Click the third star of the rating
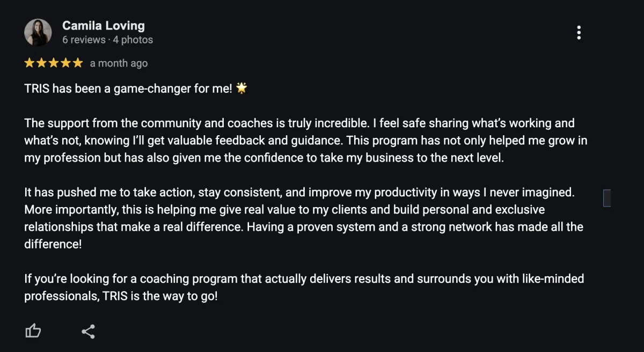Image resolution: width=644 pixels, height=352 pixels. [54, 63]
